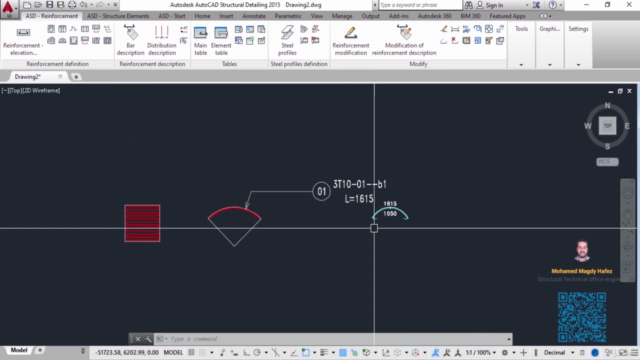Click the Undo arrow icon
640x360 pixels.
point(83,5)
